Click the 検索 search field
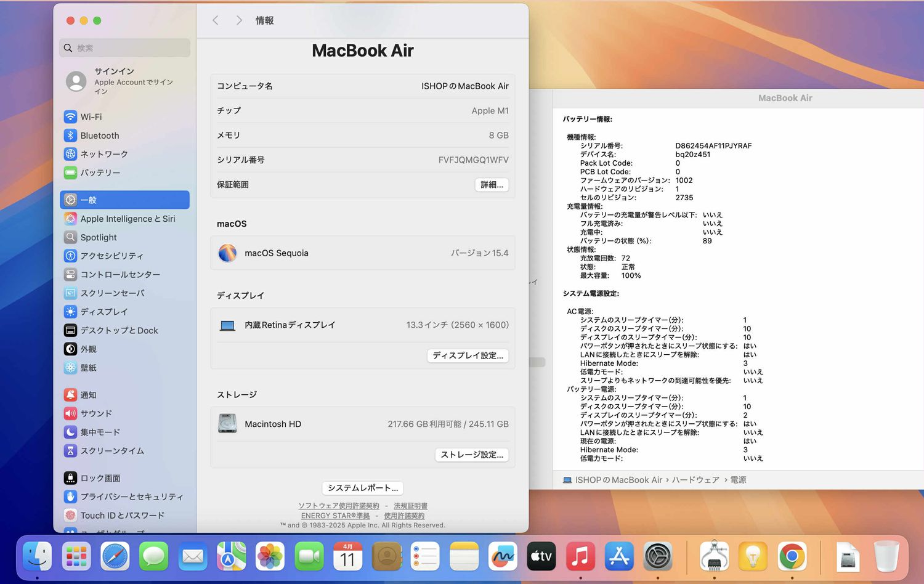 (125, 48)
